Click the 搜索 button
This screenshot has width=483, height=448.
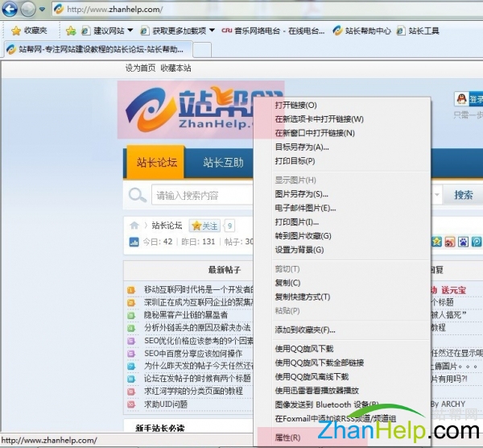pyautogui.click(x=464, y=195)
